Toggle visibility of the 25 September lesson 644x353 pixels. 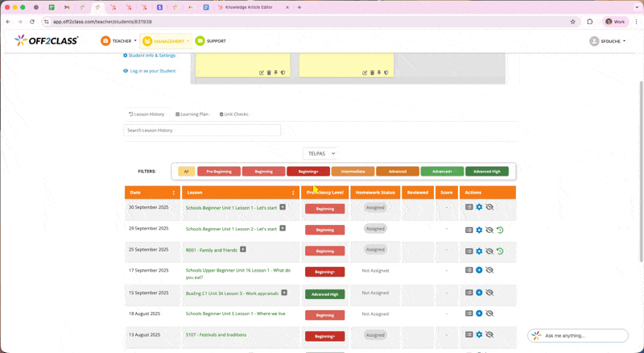pos(489,251)
